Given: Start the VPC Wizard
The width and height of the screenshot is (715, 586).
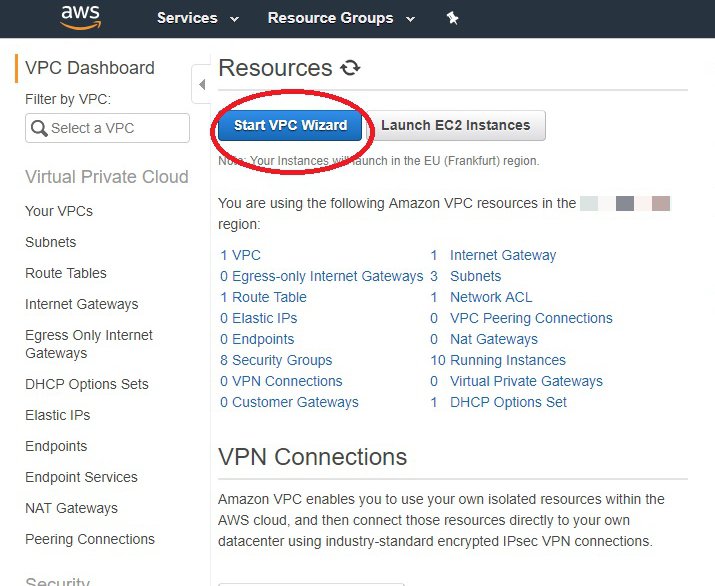Looking at the screenshot, I should tap(290, 125).
